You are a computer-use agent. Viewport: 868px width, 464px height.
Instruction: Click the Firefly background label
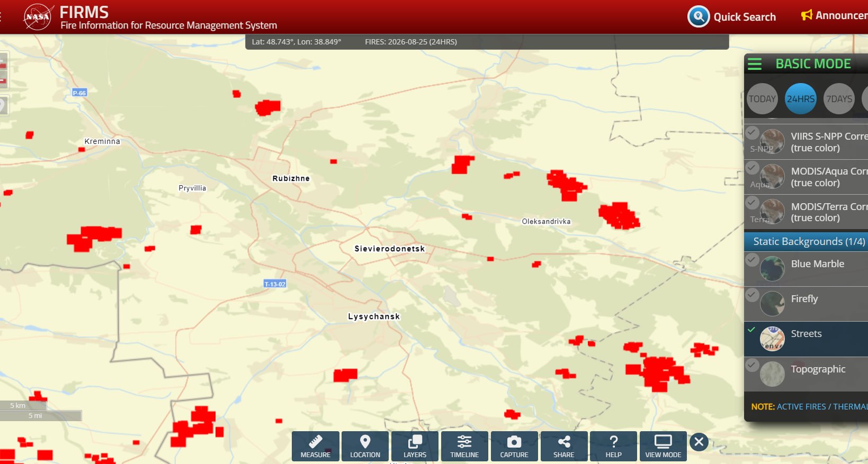(804, 299)
